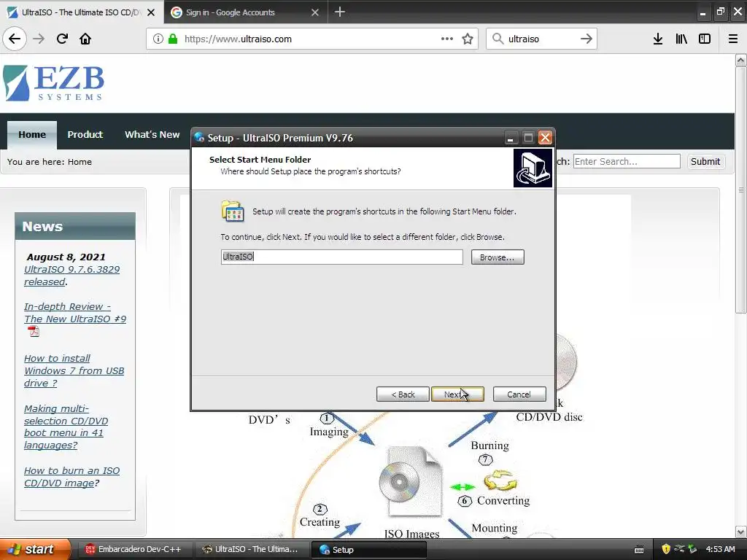View site information icon in address bar
This screenshot has width=747, height=560.
pos(158,39)
